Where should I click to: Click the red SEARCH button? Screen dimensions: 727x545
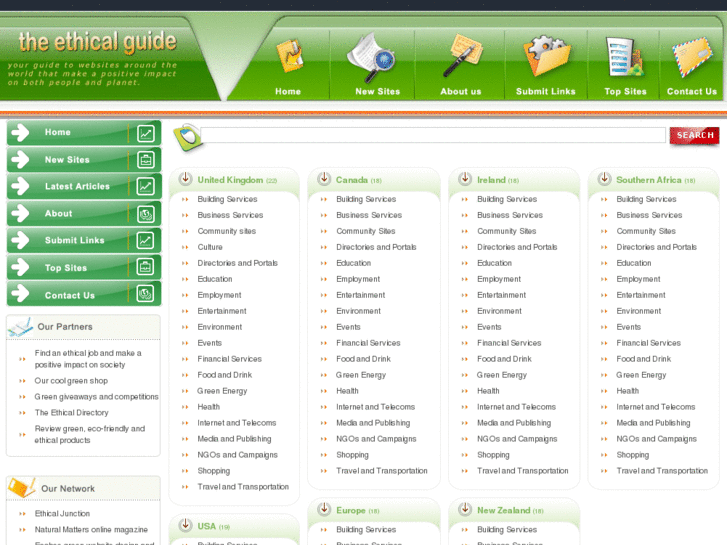coord(695,135)
